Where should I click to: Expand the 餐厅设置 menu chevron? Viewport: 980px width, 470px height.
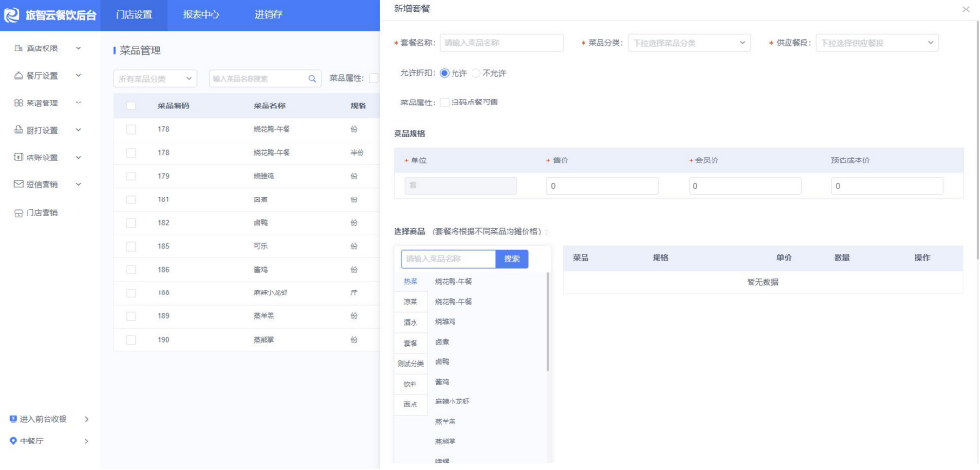pos(78,76)
